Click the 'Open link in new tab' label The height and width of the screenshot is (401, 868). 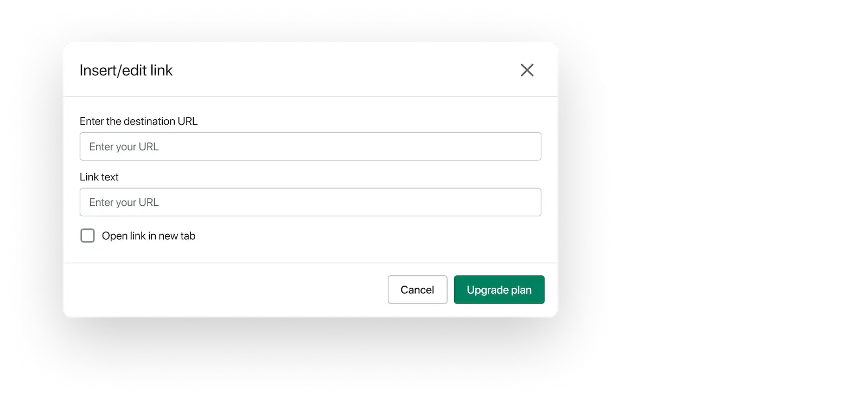[149, 236]
